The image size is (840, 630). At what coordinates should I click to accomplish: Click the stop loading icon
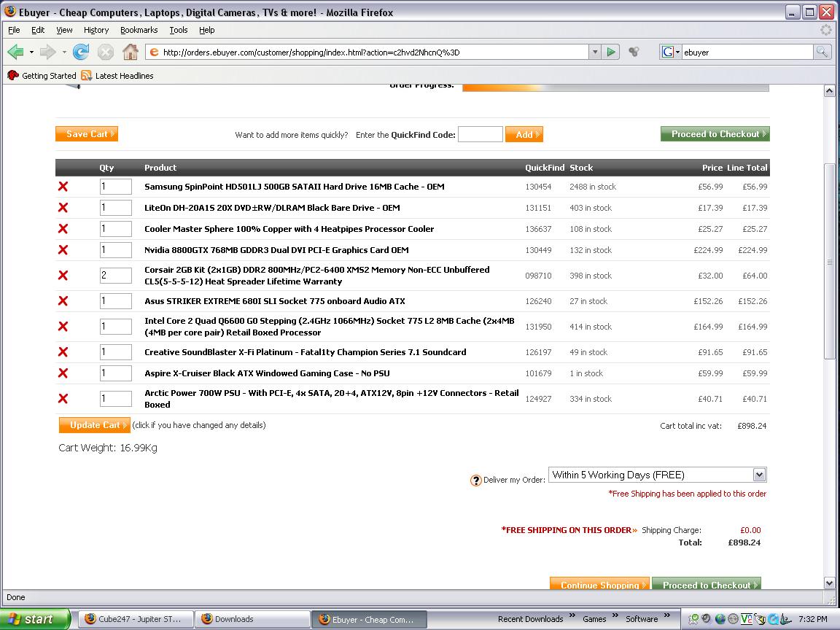(x=106, y=52)
